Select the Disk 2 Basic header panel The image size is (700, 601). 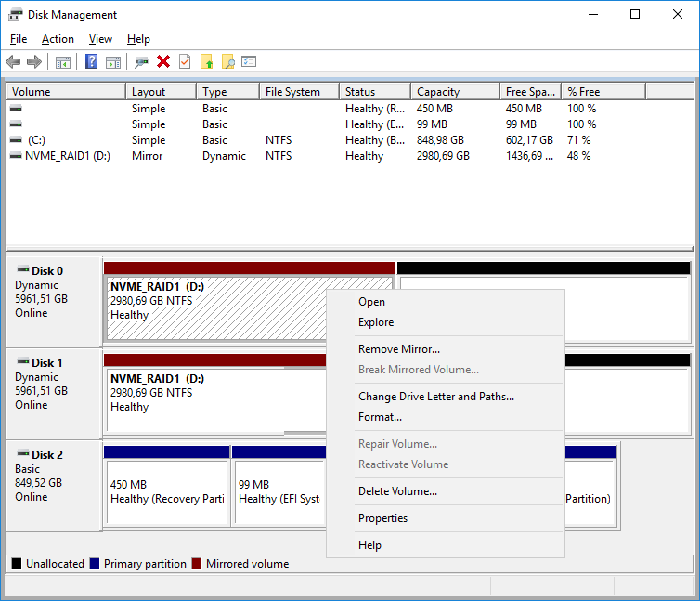tap(55, 486)
